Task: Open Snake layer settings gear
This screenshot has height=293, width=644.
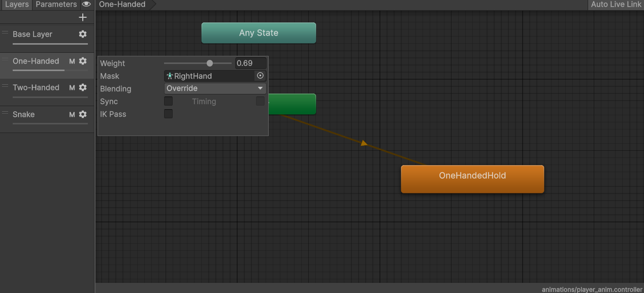Action: click(x=83, y=114)
